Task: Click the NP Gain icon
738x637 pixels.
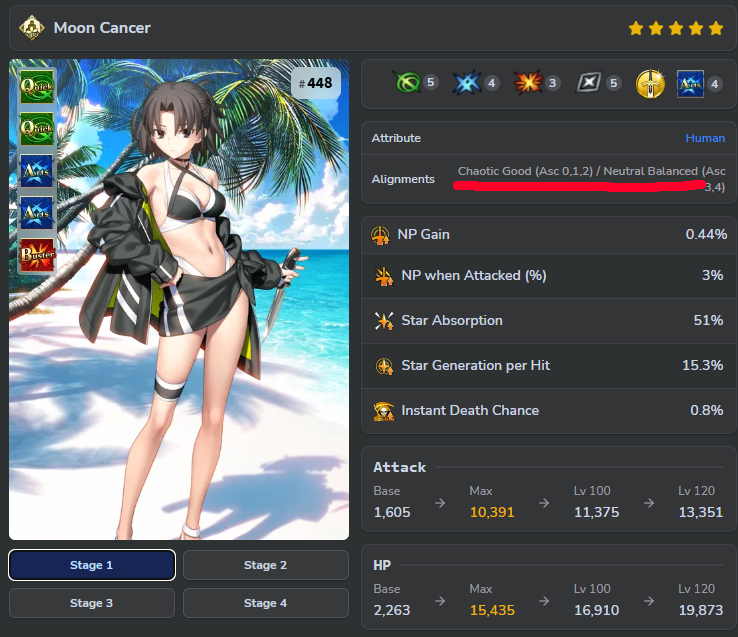Action: [380, 235]
